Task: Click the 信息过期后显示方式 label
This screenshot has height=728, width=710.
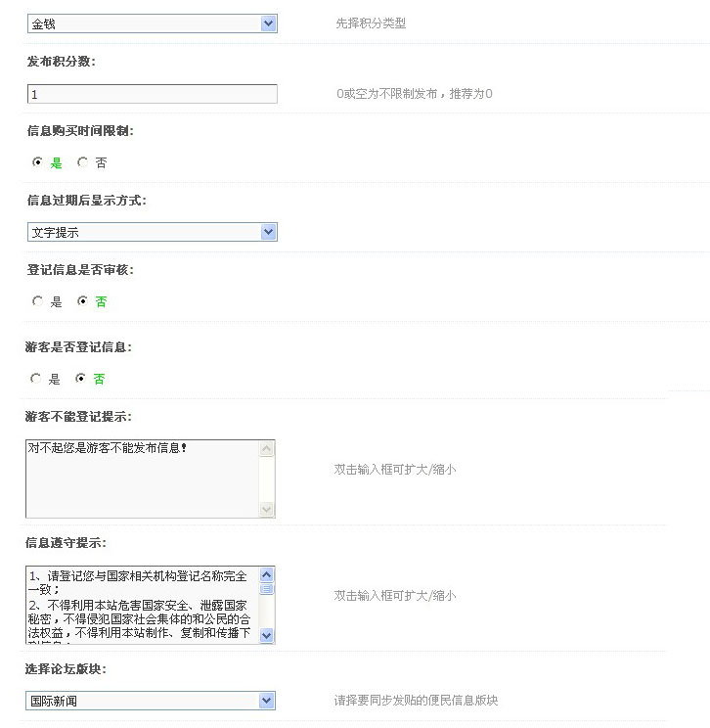Action: click(x=86, y=201)
